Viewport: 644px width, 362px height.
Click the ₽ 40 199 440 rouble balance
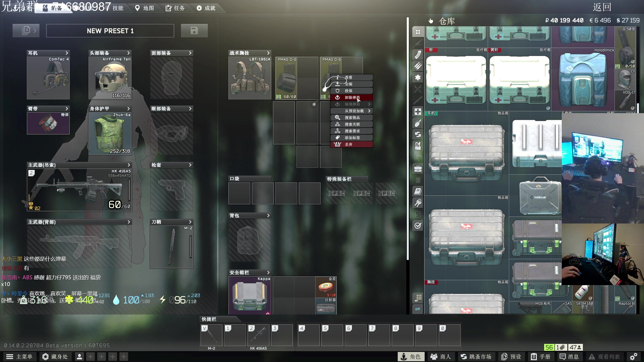pyautogui.click(x=564, y=20)
